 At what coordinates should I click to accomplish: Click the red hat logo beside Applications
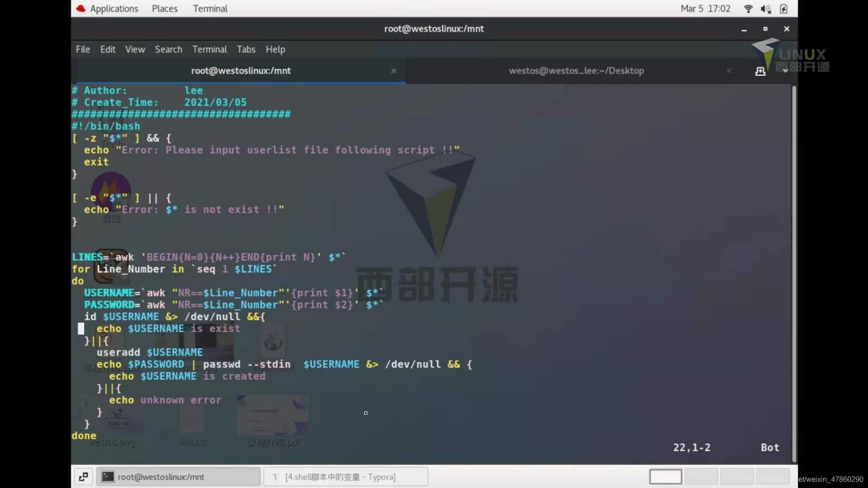tap(81, 9)
